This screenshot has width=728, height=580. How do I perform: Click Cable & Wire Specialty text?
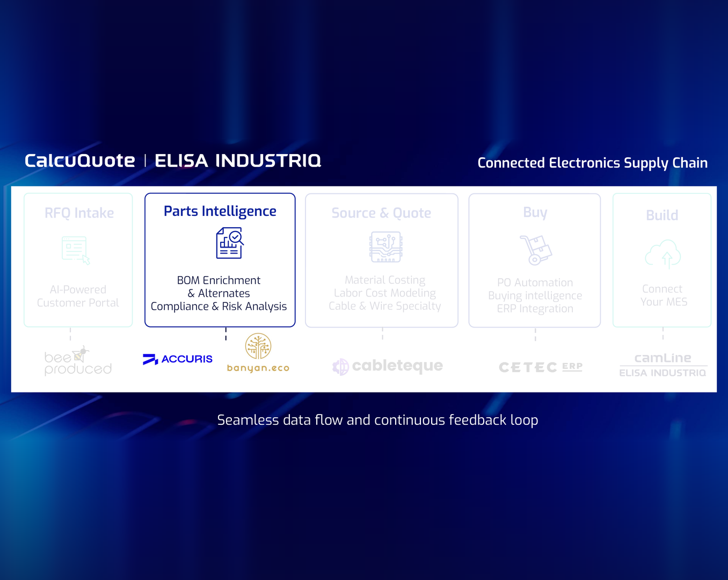[385, 306]
